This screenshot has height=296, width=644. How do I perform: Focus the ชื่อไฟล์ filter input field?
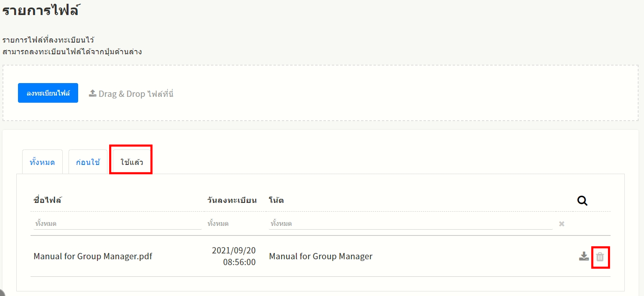tap(117, 224)
